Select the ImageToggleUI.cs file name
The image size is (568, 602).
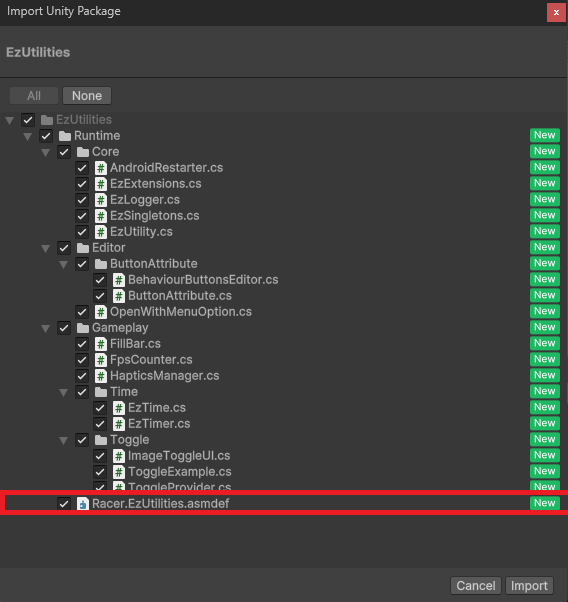179,456
